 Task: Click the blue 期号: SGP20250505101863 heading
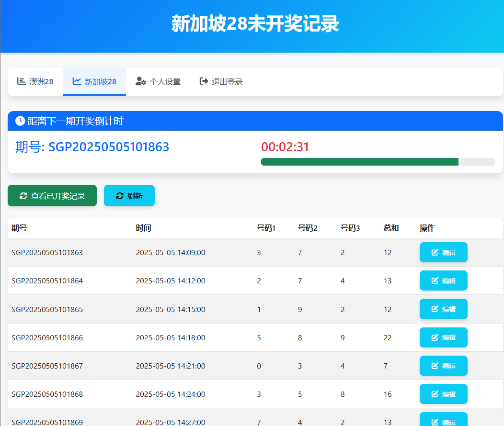click(92, 147)
